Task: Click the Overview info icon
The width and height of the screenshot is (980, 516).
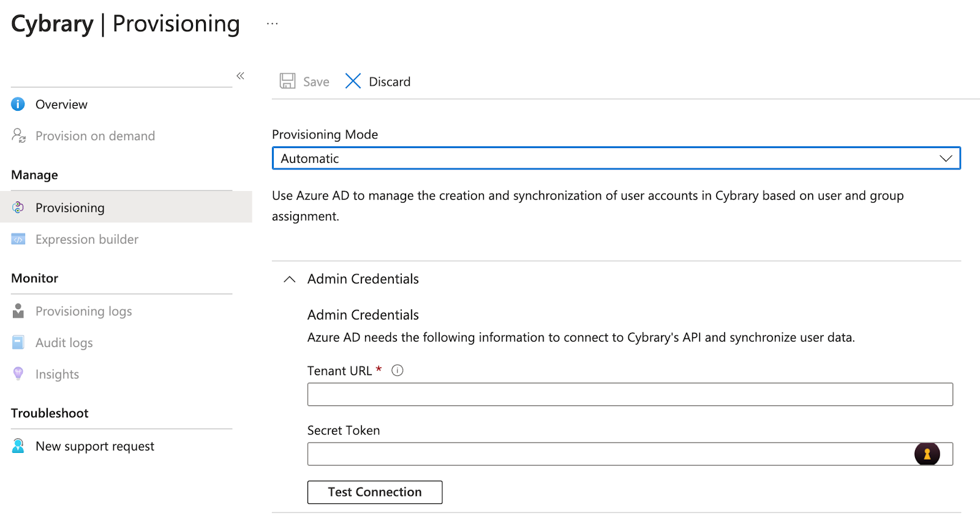Action: pos(18,104)
